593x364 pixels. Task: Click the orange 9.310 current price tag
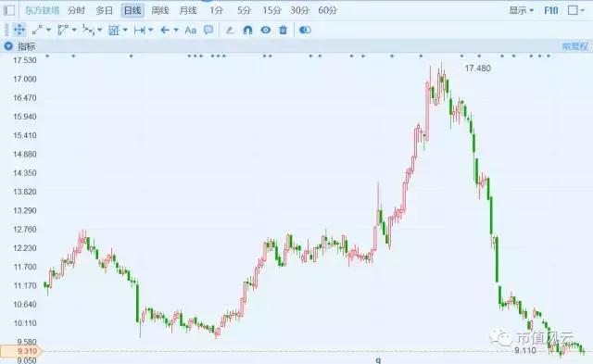click(20, 351)
